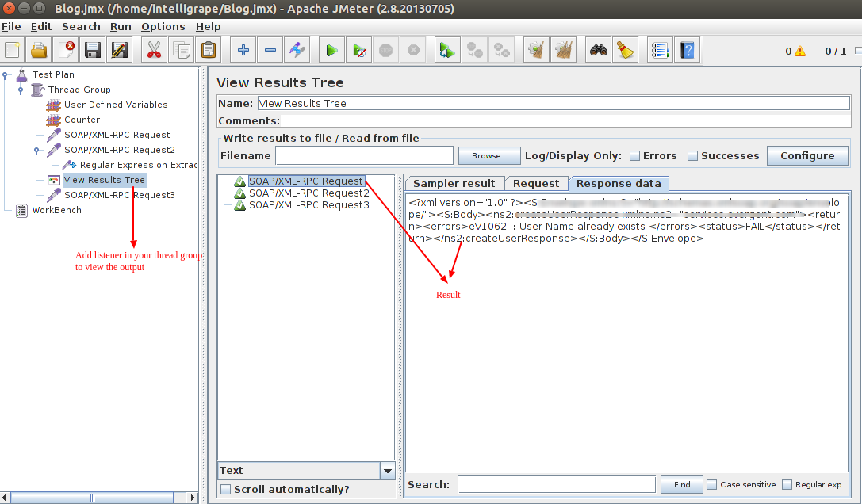Select View Results Tree in the test plan tree

(x=105, y=180)
